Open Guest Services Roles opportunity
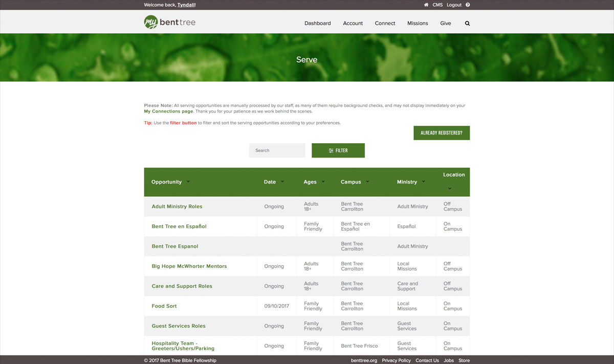 click(x=179, y=326)
